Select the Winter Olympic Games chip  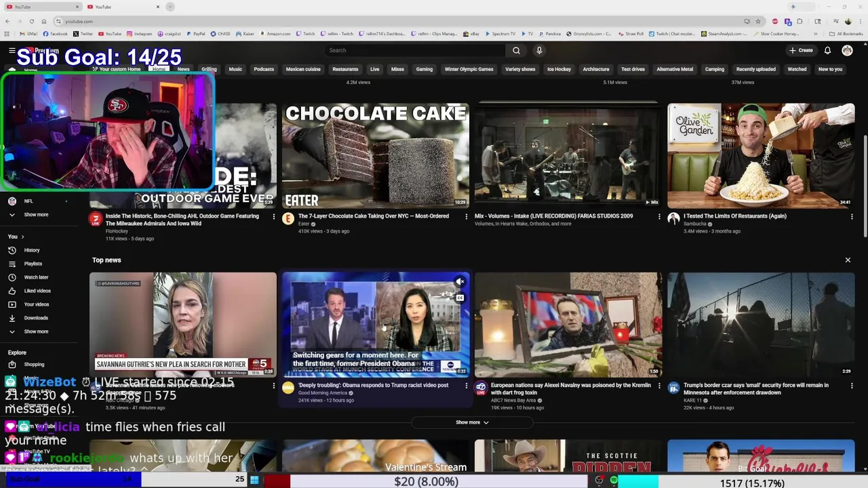[469, 69]
